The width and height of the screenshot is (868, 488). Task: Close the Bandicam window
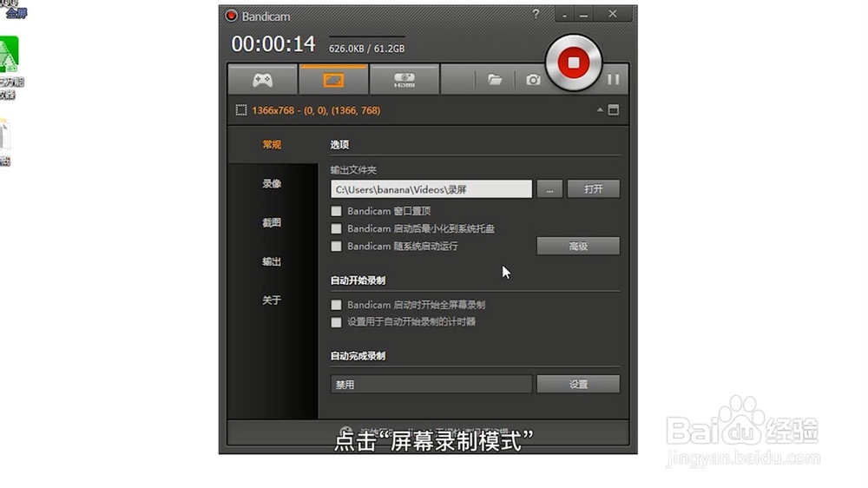pos(612,14)
